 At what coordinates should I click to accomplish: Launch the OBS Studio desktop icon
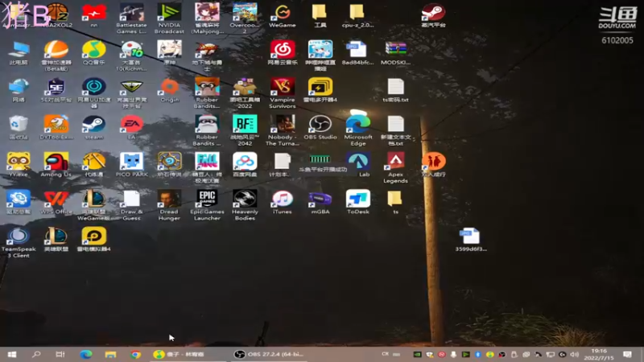pyautogui.click(x=320, y=128)
